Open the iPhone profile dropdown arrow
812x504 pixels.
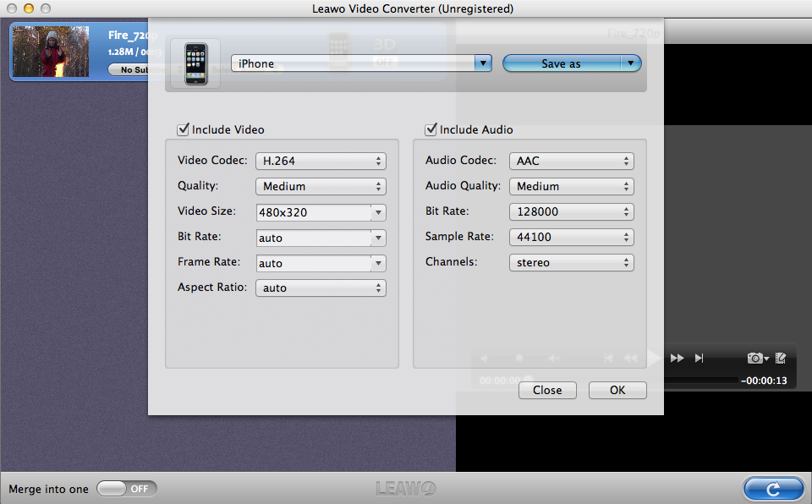coord(483,63)
